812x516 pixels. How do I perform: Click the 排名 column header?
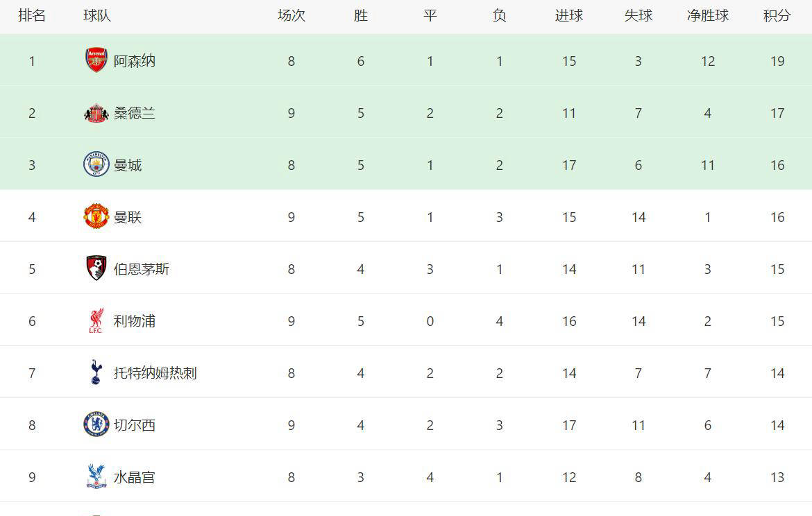click(x=32, y=16)
